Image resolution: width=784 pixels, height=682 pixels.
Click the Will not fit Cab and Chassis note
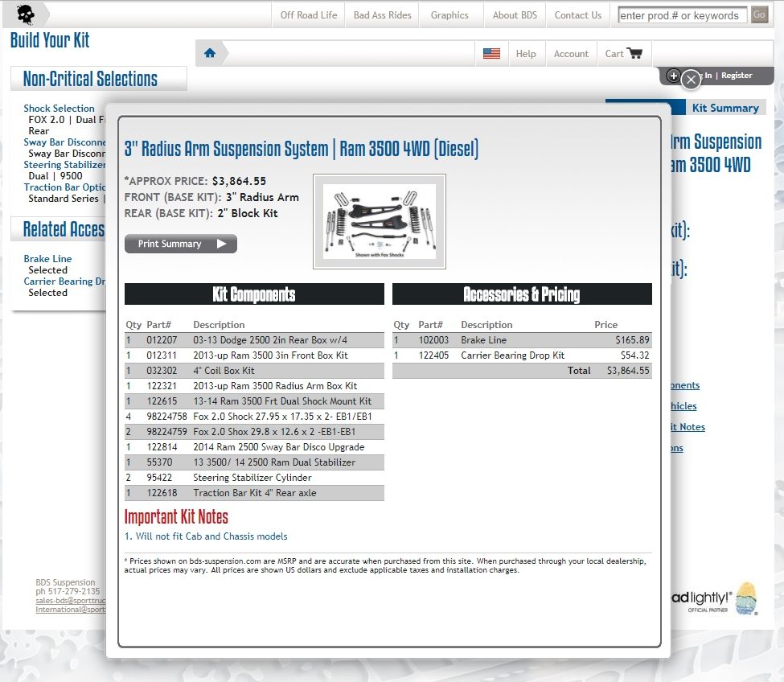(x=206, y=536)
